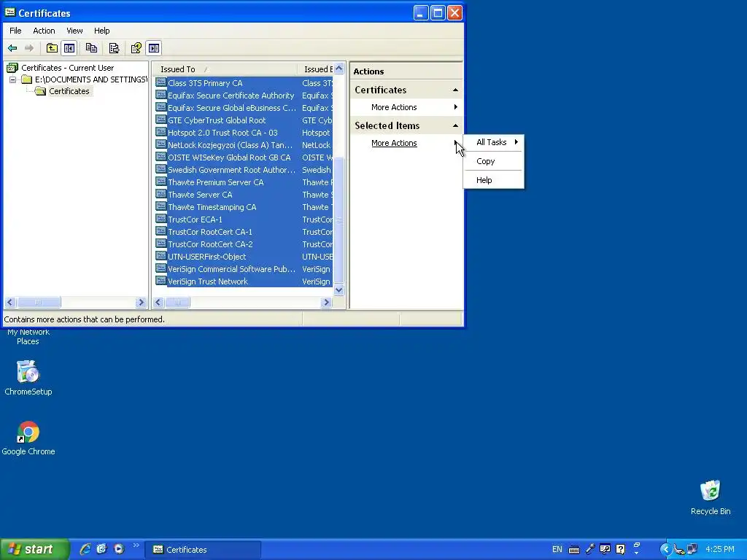747x560 pixels.
Task: Open the Help menu in menu bar
Action: pos(101,31)
